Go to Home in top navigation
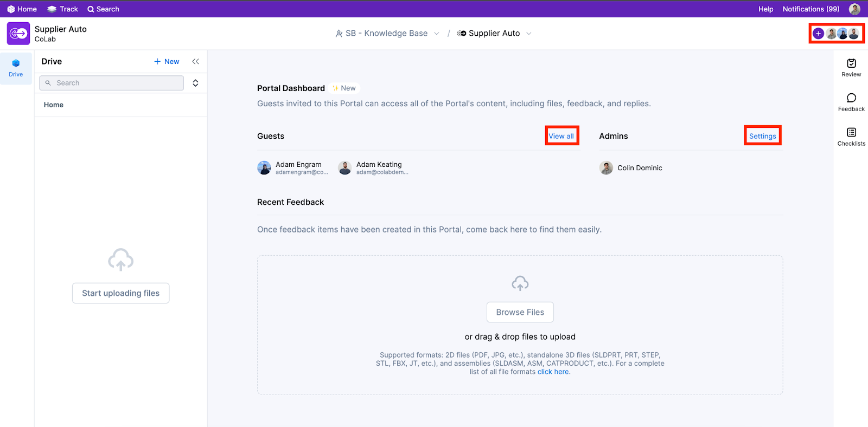 [x=22, y=9]
